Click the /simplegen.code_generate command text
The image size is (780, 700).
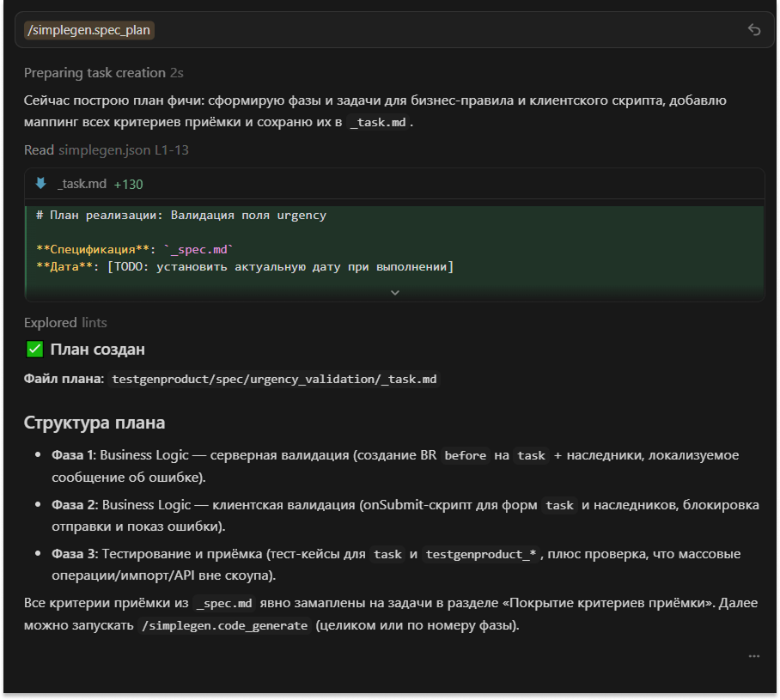click(223, 626)
